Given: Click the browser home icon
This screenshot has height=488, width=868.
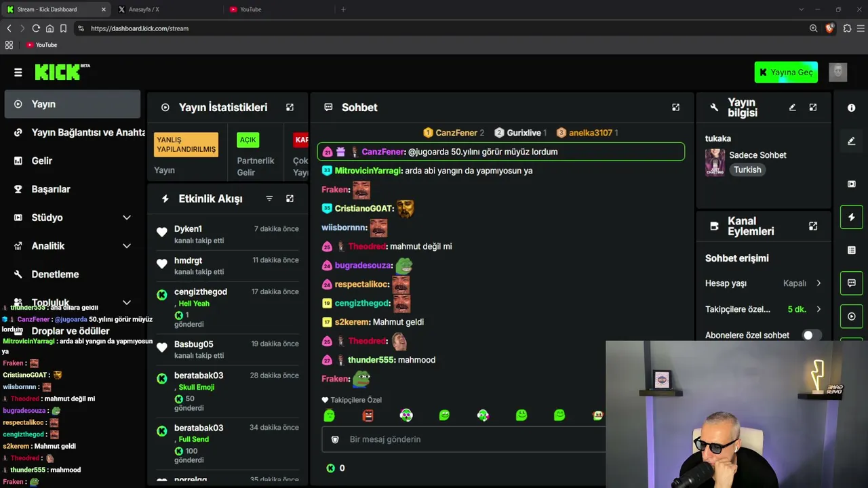Looking at the screenshot, I should pyautogui.click(x=50, y=28).
